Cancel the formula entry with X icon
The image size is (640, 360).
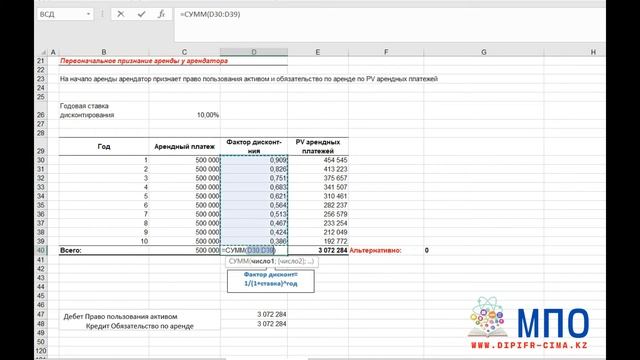[x=120, y=14]
